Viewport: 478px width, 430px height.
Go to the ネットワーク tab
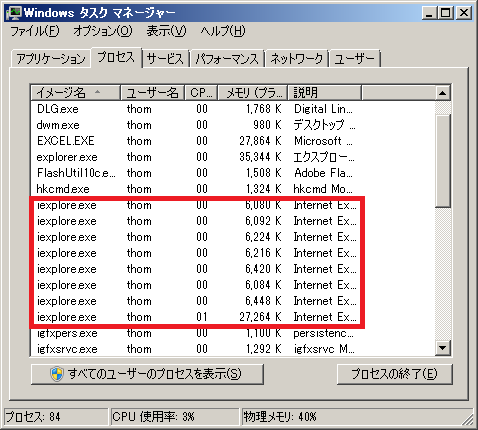click(297, 59)
